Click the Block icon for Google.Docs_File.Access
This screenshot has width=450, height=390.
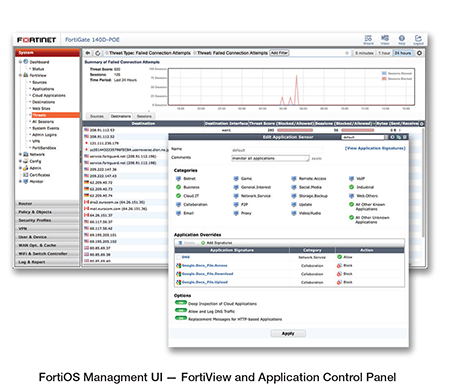point(339,266)
